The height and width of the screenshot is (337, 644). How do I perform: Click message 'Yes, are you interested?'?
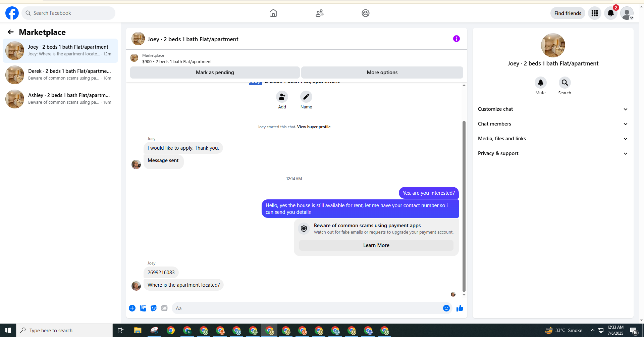(429, 193)
